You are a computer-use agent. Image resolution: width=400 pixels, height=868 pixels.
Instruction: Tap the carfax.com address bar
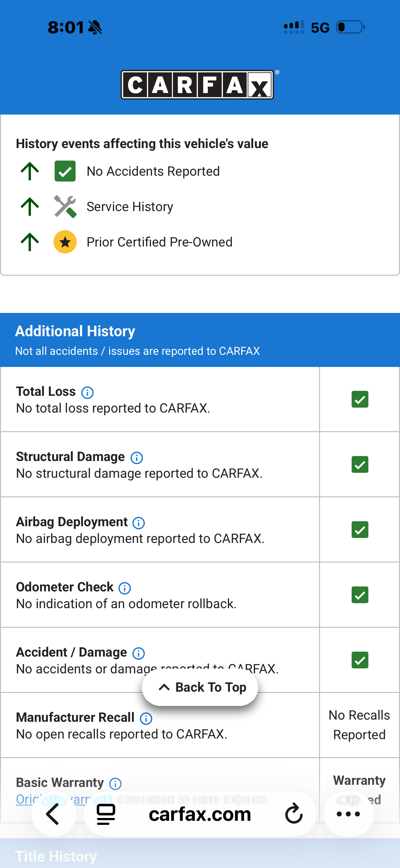pos(200,814)
